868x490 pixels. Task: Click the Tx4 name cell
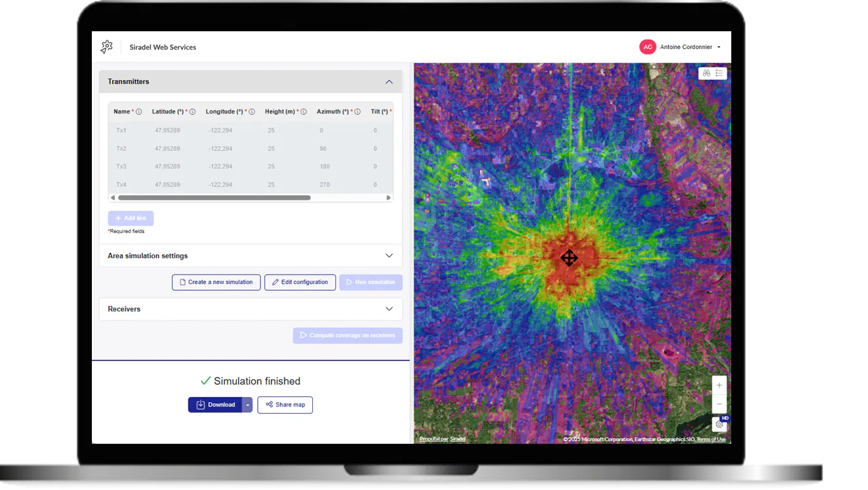(x=121, y=185)
